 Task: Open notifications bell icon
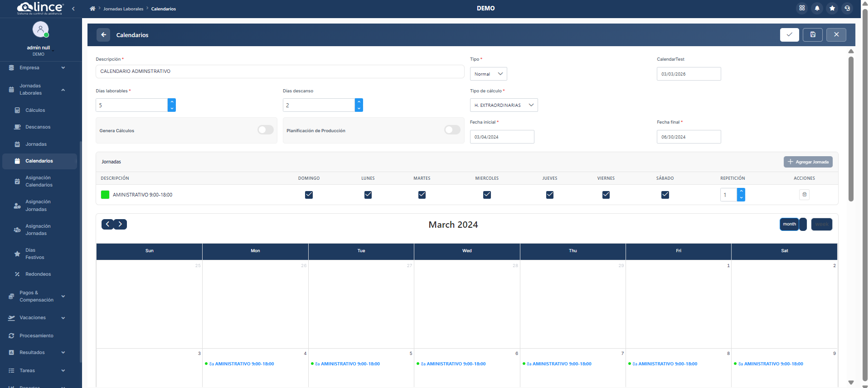click(817, 8)
